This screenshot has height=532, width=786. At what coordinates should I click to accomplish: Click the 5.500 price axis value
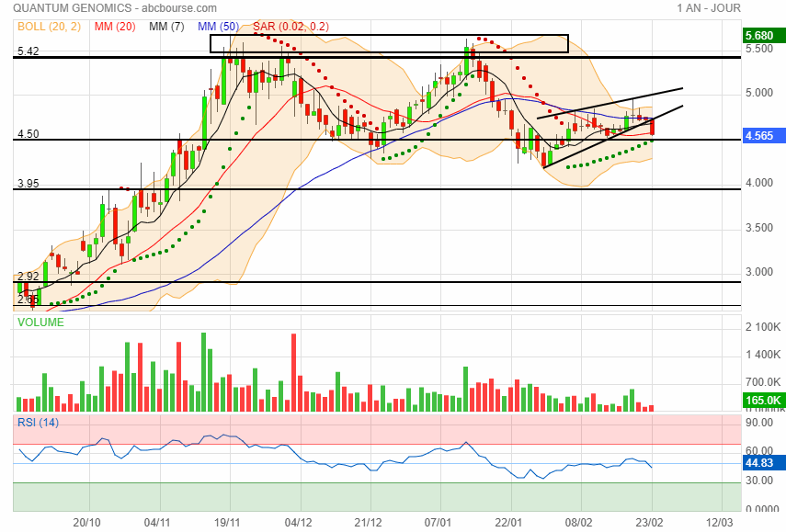759,49
